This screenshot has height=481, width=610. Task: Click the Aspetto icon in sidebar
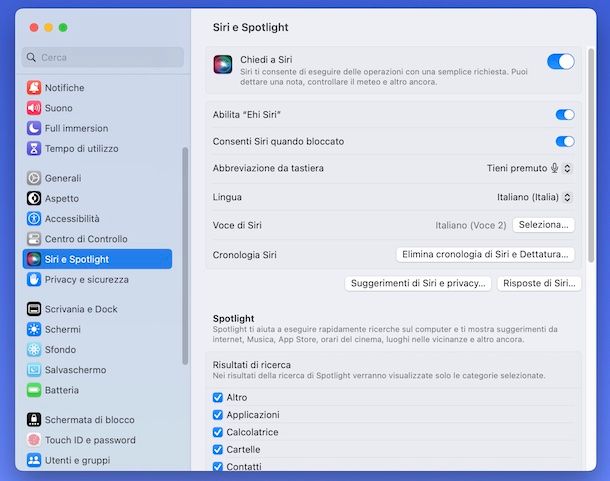pos(34,198)
